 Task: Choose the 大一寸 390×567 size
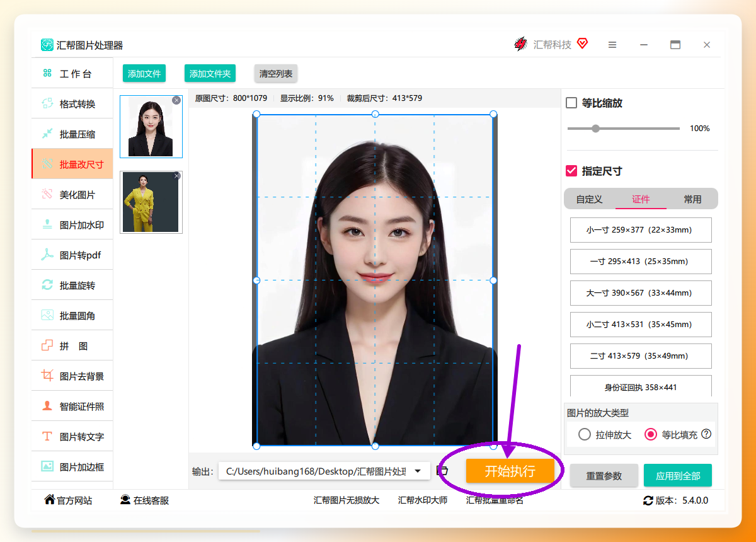(641, 293)
